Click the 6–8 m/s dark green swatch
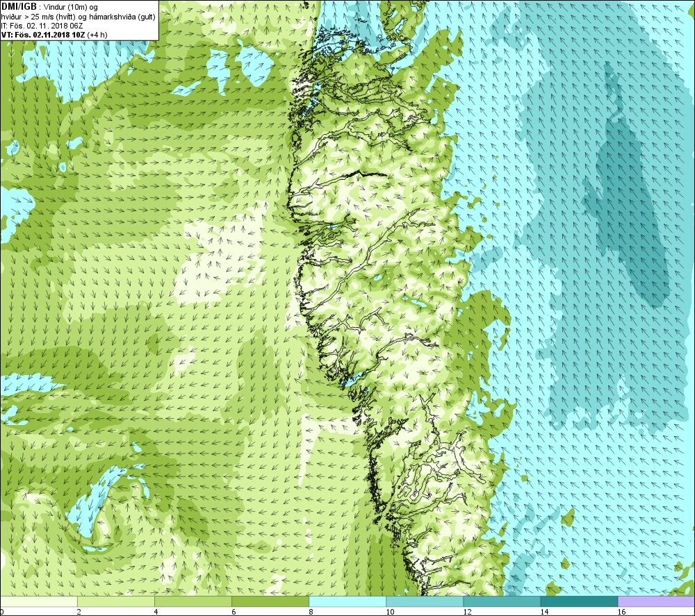Viewport: 695px width, 616px height. point(270,601)
